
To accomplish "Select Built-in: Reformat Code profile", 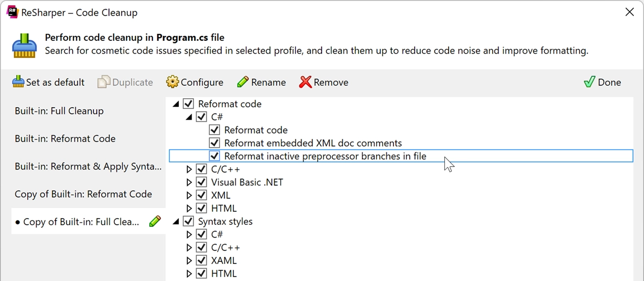I will point(89,138).
